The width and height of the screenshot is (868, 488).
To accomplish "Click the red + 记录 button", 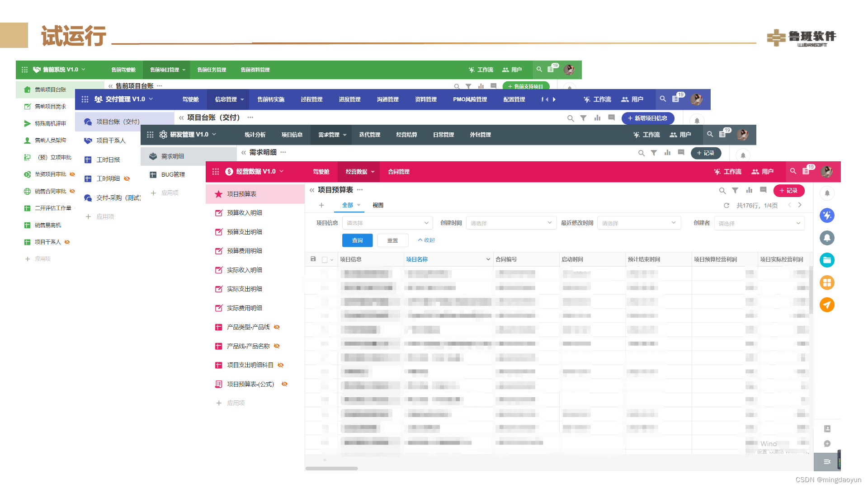I will tap(788, 191).
